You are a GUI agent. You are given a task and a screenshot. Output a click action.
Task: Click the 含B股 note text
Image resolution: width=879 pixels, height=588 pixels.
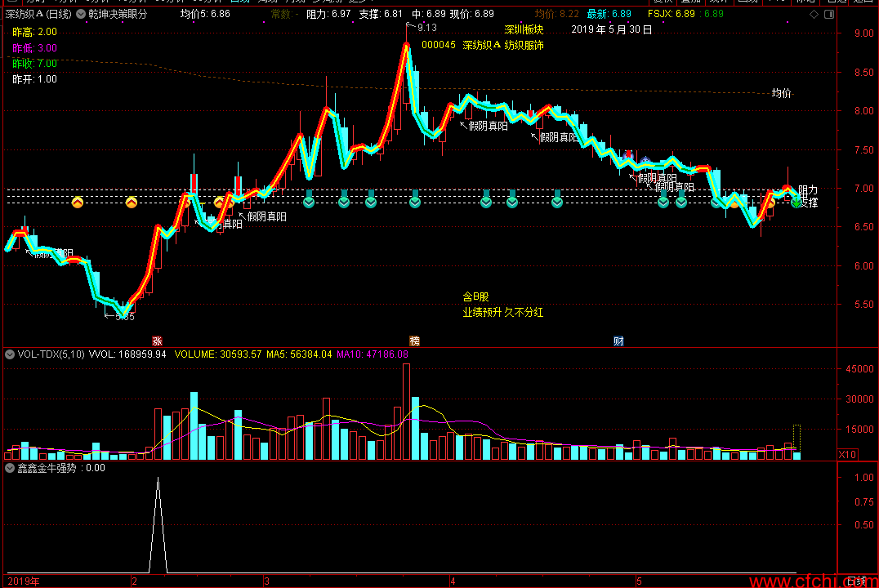click(475, 296)
